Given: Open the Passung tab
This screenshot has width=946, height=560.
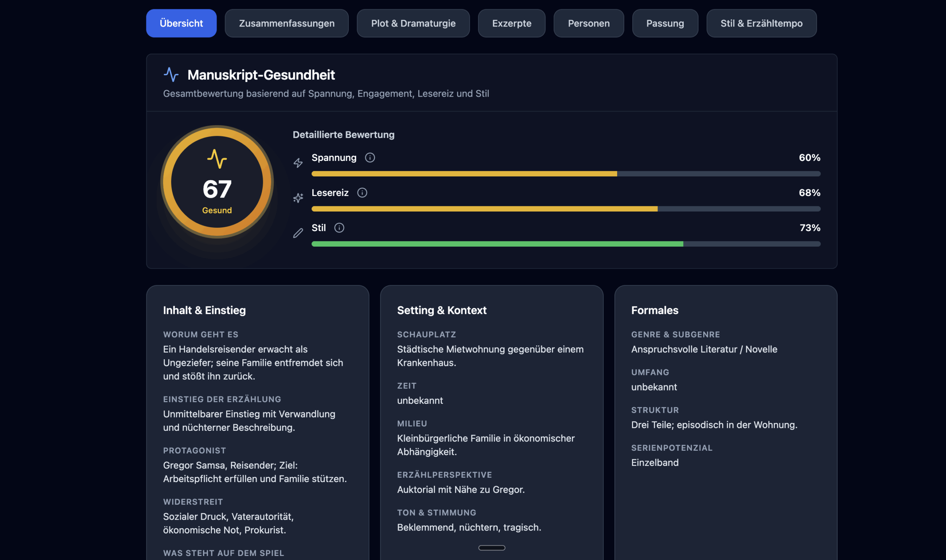Looking at the screenshot, I should tap(665, 23).
